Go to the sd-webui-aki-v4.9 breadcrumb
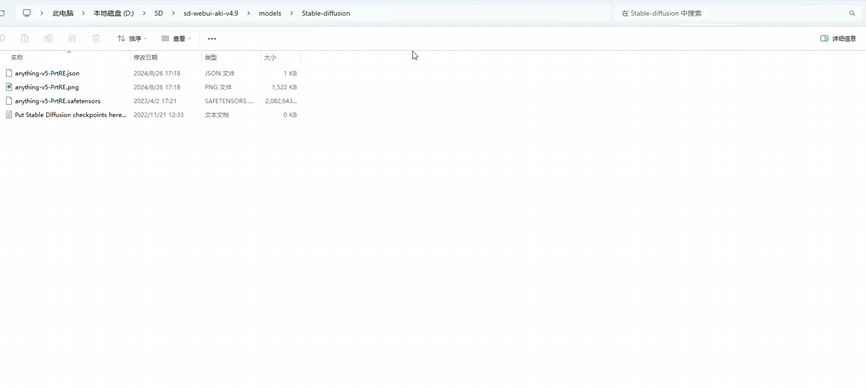 tap(211, 13)
